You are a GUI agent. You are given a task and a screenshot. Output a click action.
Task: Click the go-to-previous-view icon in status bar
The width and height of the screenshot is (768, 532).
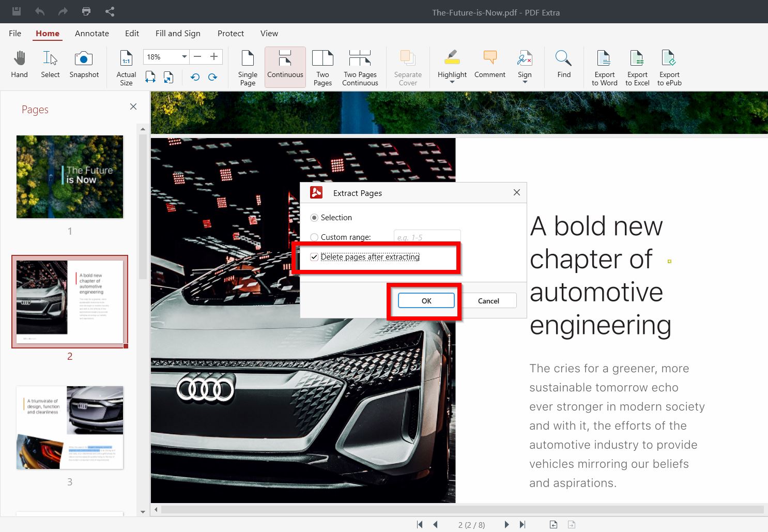pos(554,524)
